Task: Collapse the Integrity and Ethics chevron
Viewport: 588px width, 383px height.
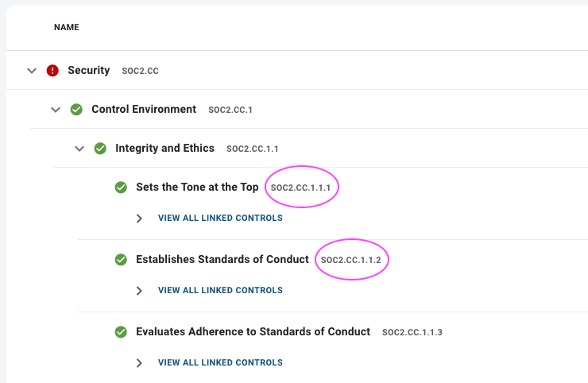Action: 79,149
